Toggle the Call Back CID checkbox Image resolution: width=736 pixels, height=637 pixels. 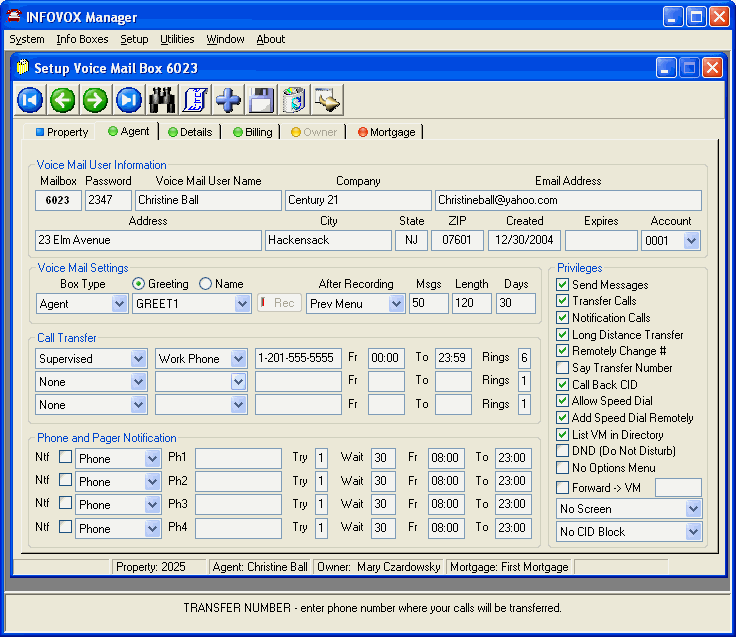(562, 384)
